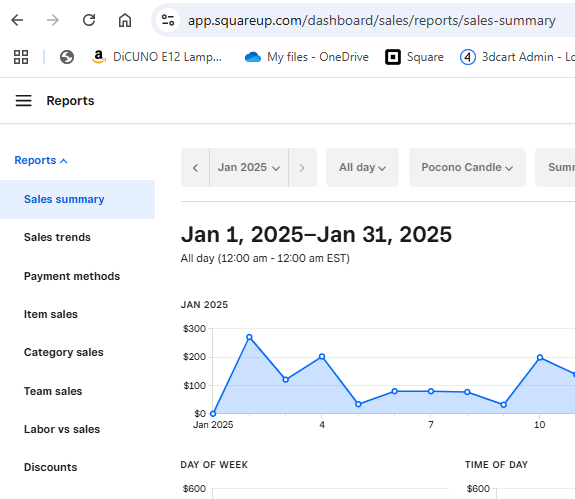Click the address bar URL text
This screenshot has height=499, width=575.
[x=371, y=21]
